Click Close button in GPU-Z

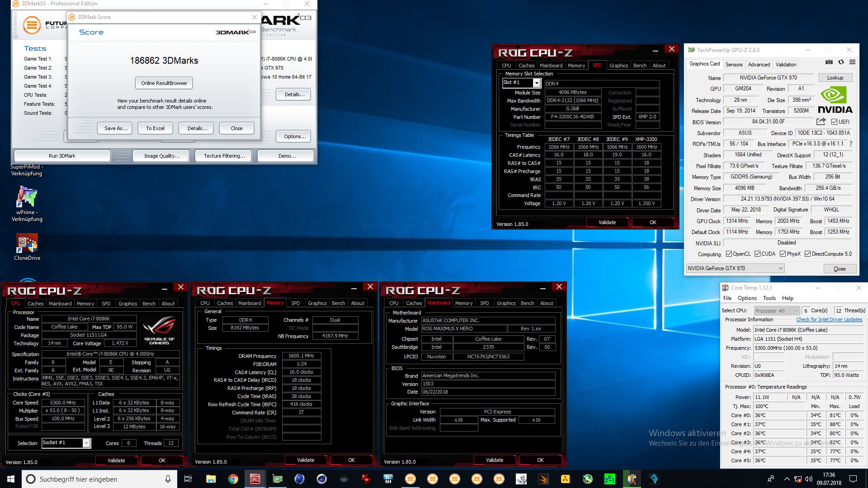(840, 269)
